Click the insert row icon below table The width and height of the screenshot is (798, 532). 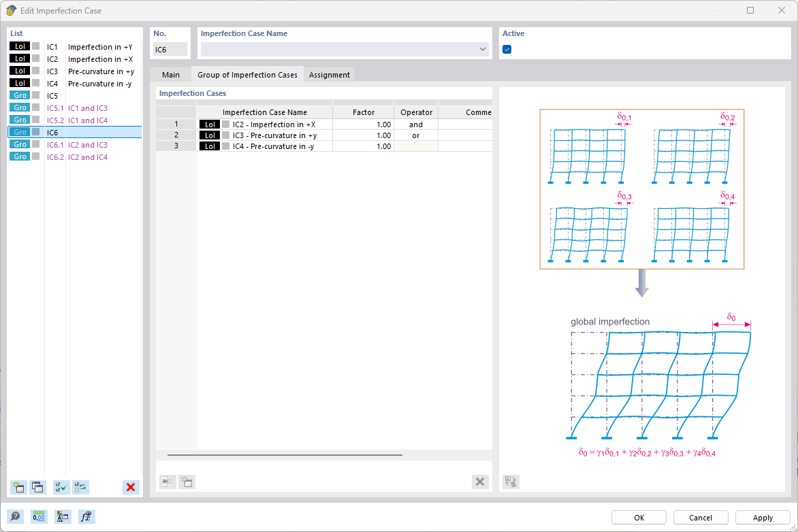pyautogui.click(x=167, y=482)
